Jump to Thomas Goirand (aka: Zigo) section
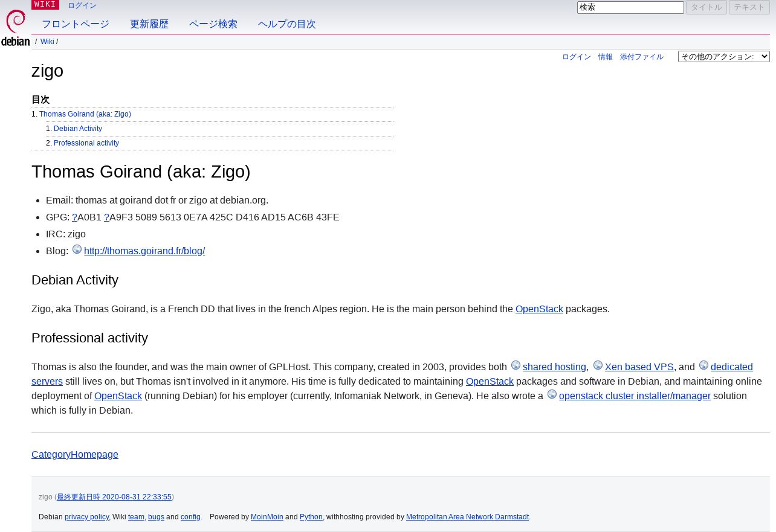 [85, 114]
